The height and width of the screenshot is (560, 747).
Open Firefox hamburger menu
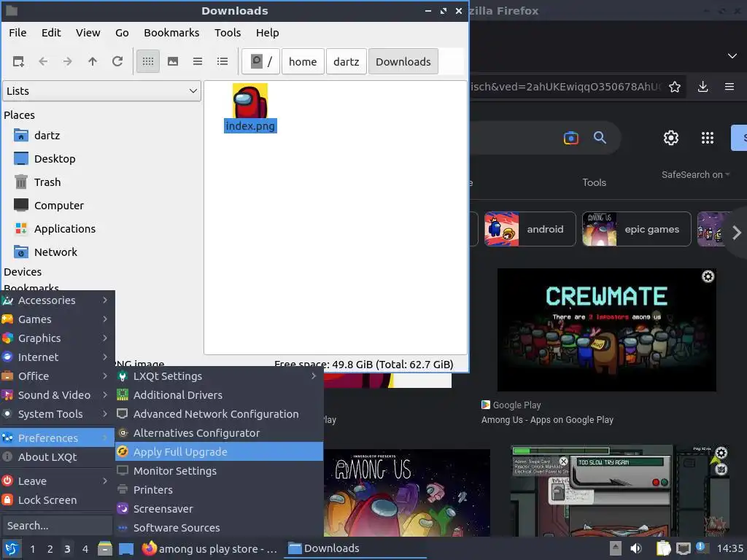point(729,87)
